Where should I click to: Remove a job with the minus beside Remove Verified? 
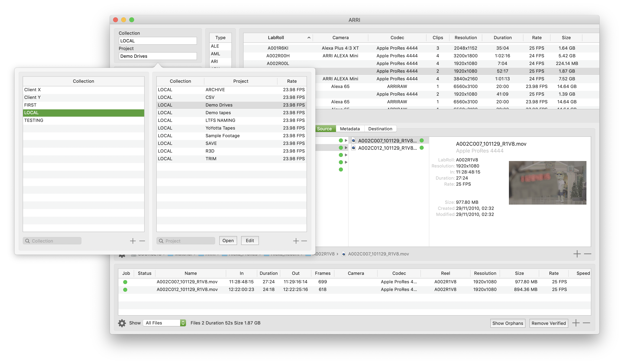586,323
